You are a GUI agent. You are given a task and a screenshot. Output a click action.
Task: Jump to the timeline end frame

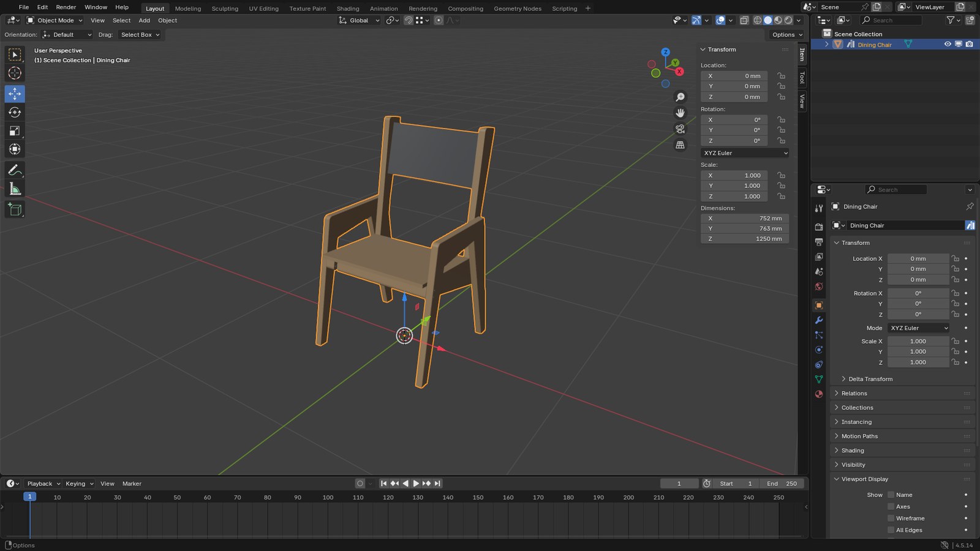point(437,484)
